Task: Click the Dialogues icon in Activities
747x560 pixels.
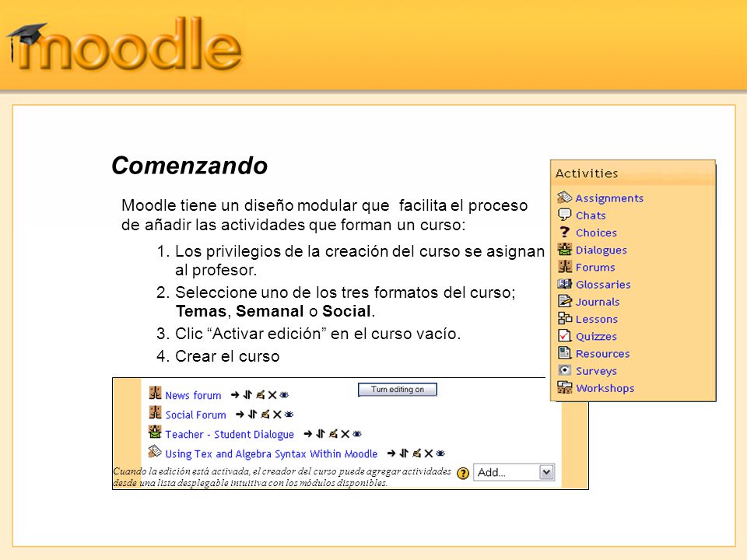Action: (565, 249)
